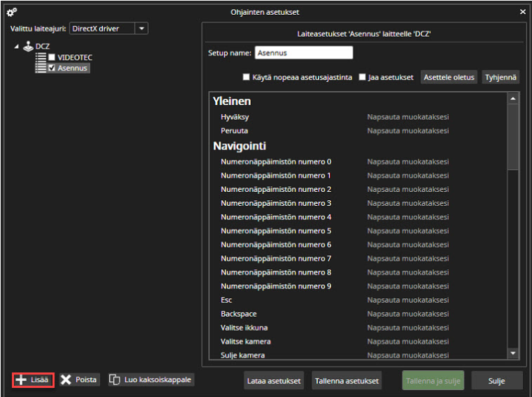
Task: Enable the 'Jaa asetukset' checkbox
Action: (362, 78)
